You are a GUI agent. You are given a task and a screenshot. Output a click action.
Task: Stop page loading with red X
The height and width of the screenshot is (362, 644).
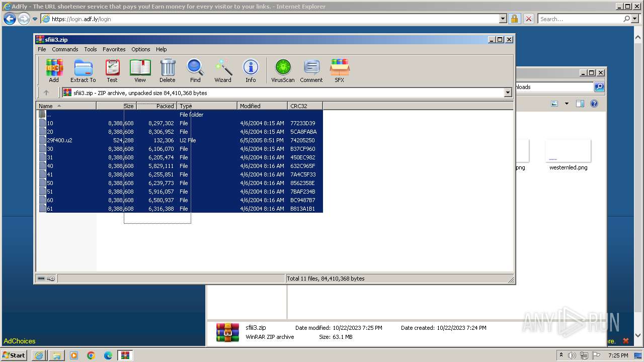[528, 19]
